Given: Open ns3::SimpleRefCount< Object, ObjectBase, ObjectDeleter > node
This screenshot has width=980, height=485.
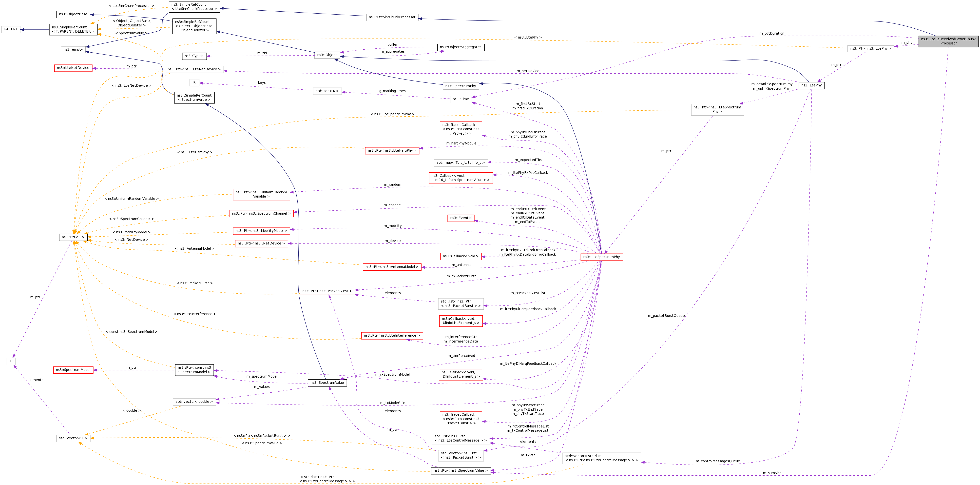Looking at the screenshot, I should click(194, 26).
